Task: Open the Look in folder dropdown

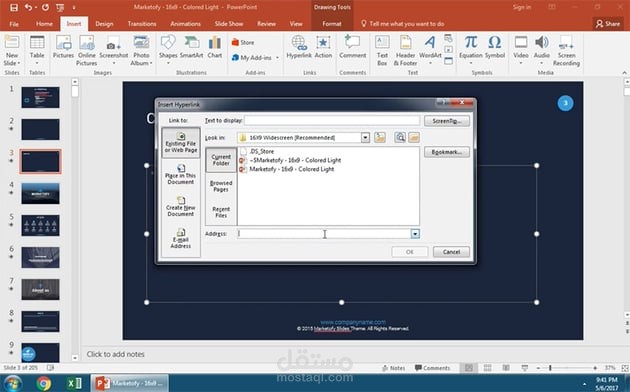Action: (x=365, y=138)
